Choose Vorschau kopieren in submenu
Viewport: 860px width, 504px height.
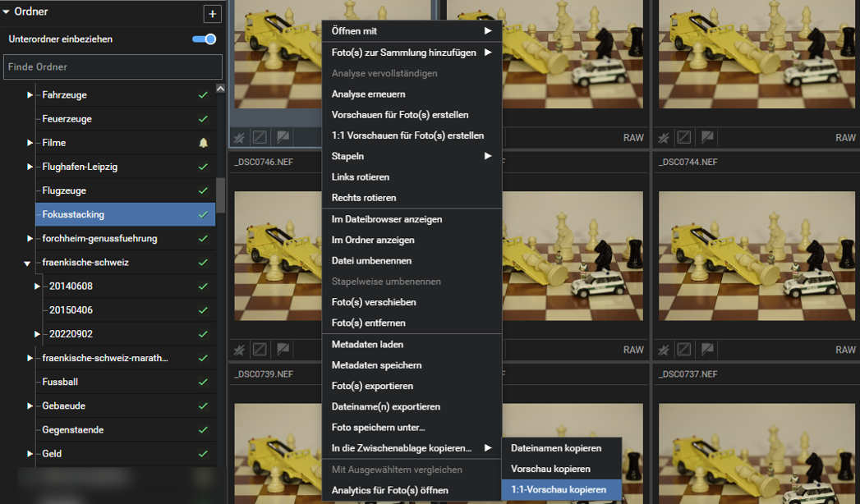(x=562, y=469)
